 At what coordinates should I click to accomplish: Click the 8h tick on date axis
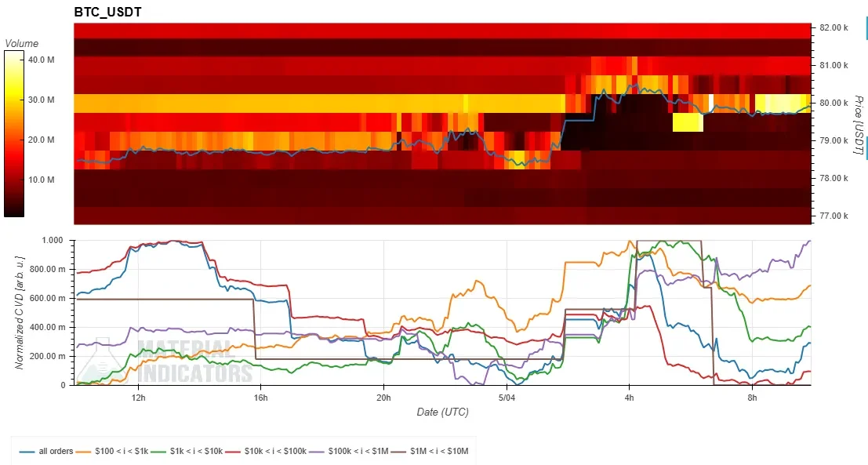[752, 398]
